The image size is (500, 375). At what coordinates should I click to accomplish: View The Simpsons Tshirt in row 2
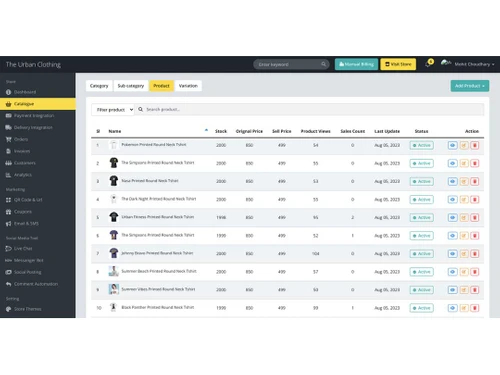pos(452,163)
